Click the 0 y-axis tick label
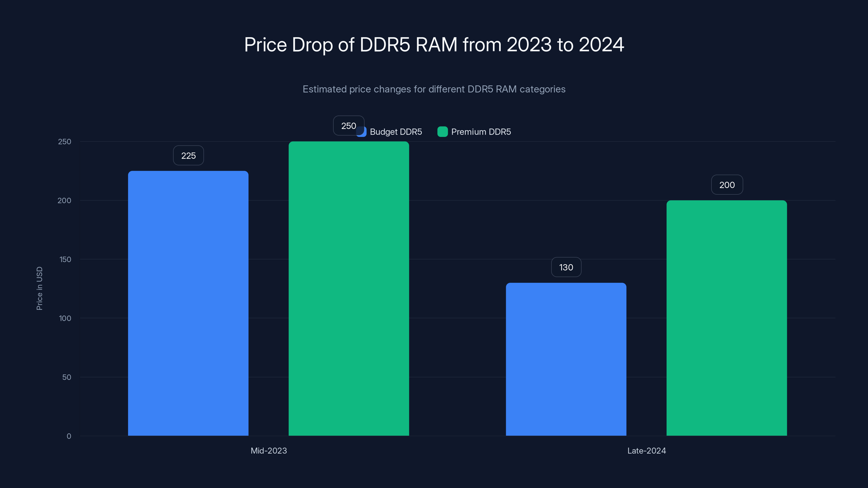The image size is (868, 488). pyautogui.click(x=69, y=436)
